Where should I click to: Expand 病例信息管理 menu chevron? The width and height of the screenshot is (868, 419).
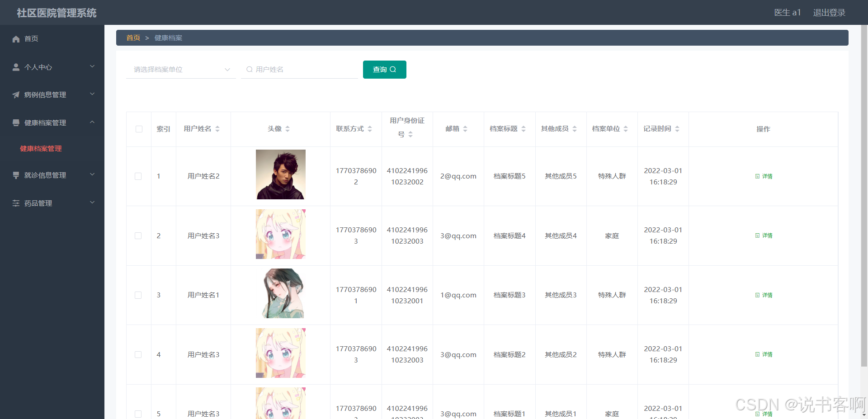click(x=92, y=94)
